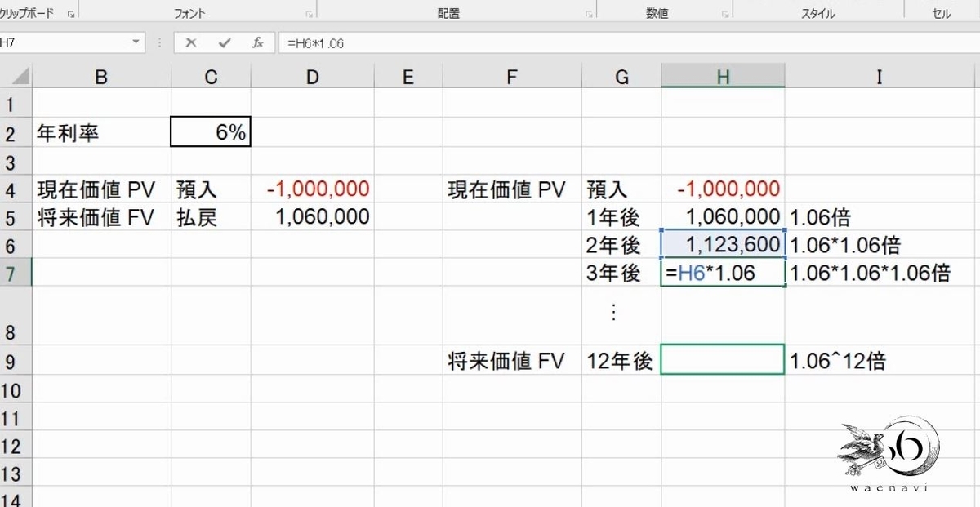Image resolution: width=980 pixels, height=507 pixels.
Task: Click 将来価値 FV in column B
Action: click(101, 217)
